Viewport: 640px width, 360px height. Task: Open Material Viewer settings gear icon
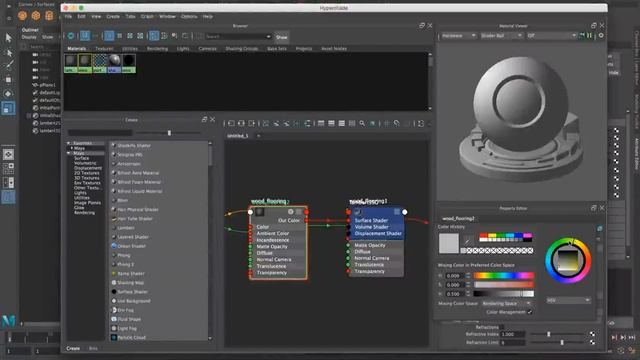[x=601, y=36]
